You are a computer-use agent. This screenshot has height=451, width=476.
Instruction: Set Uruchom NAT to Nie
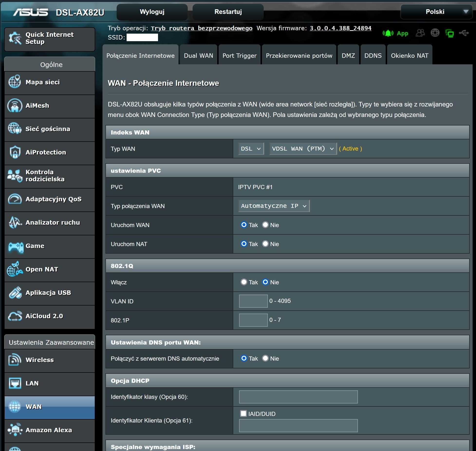pyautogui.click(x=265, y=244)
